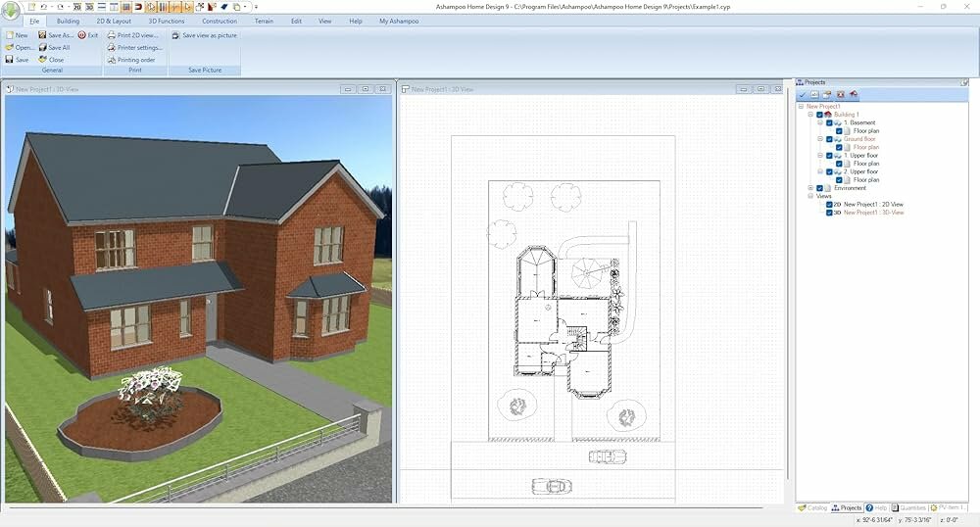Collapse the Views tree node
980x527 pixels.
tap(810, 196)
